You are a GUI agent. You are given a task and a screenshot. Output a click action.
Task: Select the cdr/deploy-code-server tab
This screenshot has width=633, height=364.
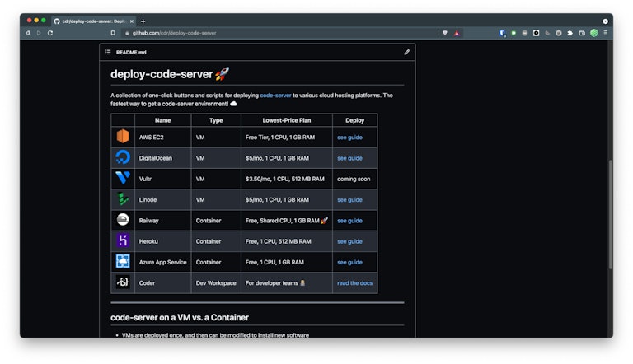point(92,21)
